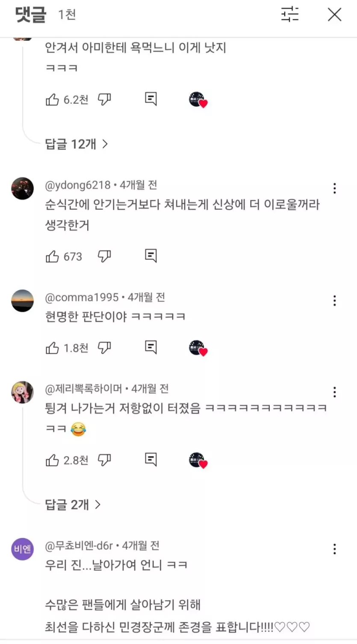Open the options menu for @ydong6218's comment

point(334,188)
